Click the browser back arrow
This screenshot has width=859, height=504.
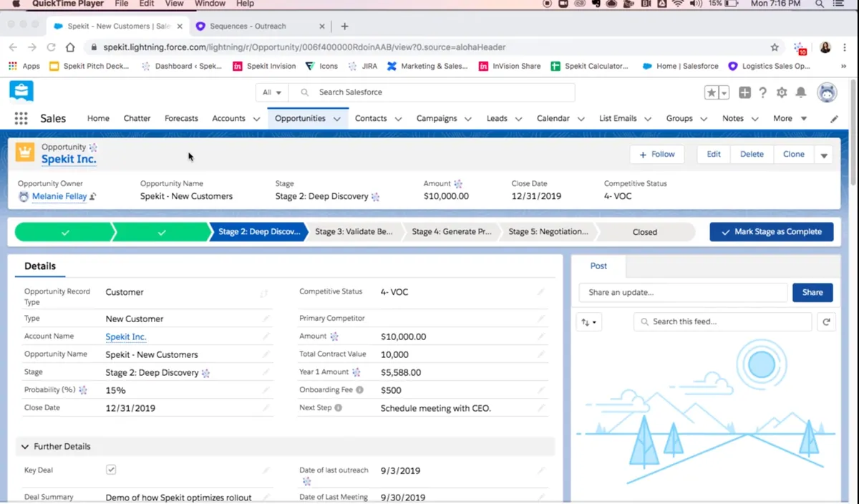pos(13,47)
